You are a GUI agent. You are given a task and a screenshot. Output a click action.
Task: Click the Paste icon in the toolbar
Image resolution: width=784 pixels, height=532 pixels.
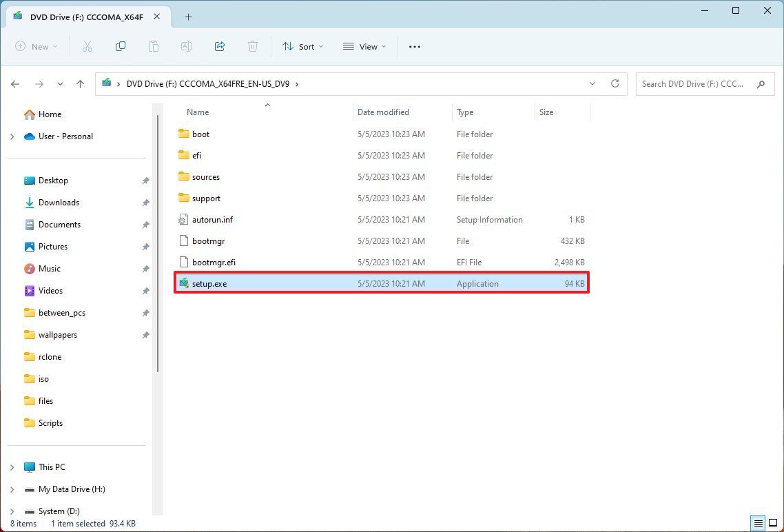tap(153, 46)
